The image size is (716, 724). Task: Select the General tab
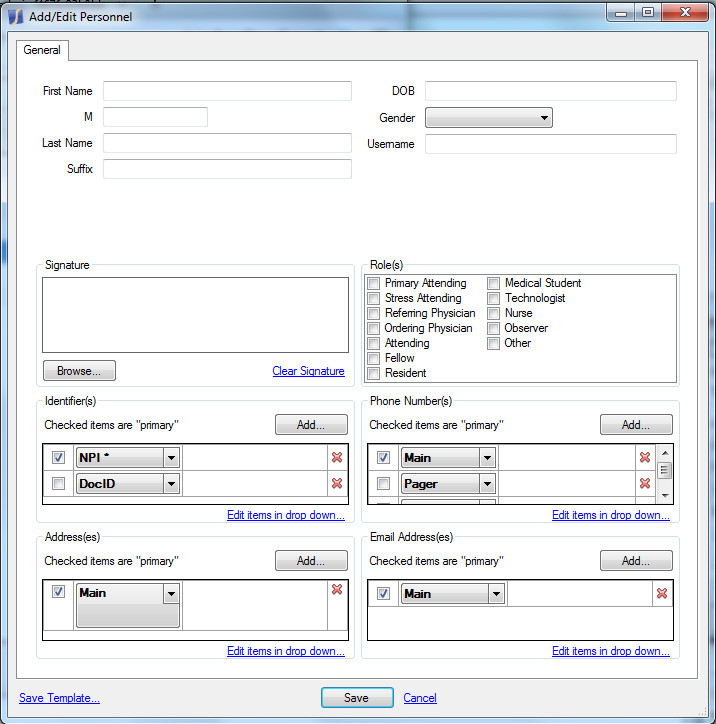click(x=42, y=50)
